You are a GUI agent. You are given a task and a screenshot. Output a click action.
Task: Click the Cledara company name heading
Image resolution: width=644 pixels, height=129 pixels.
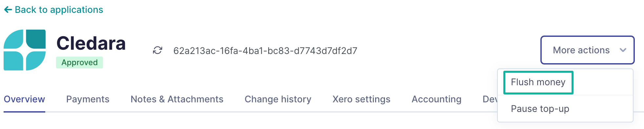tap(91, 43)
